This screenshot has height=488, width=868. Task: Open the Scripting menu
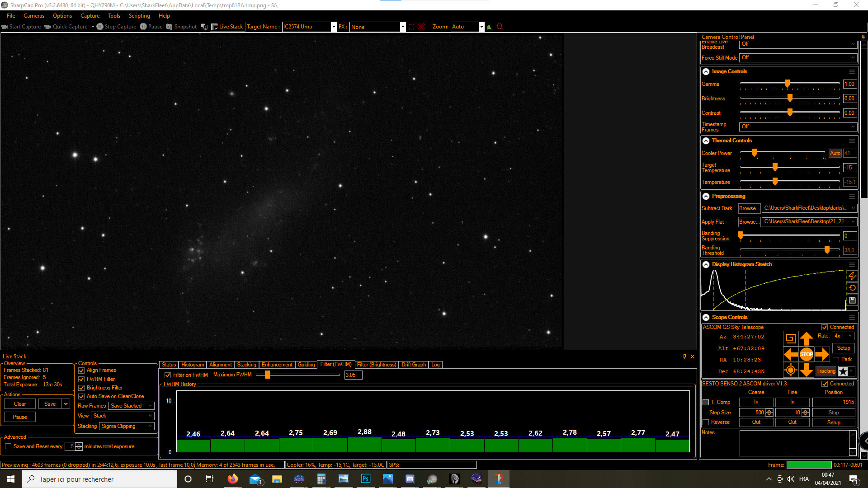[139, 16]
